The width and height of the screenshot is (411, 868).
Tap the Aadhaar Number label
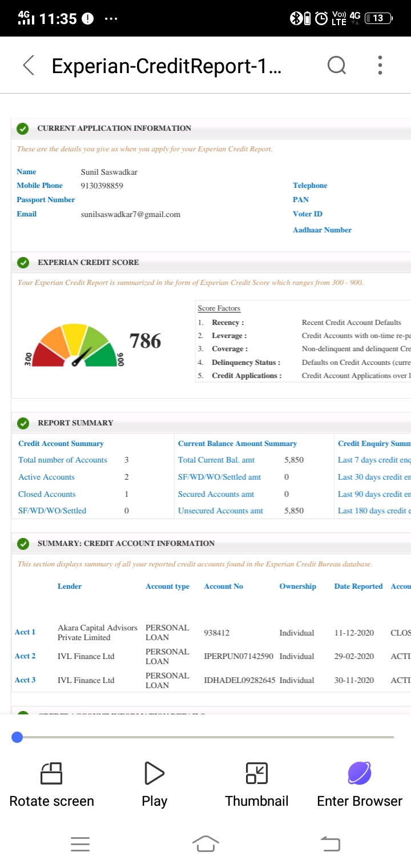[322, 230]
